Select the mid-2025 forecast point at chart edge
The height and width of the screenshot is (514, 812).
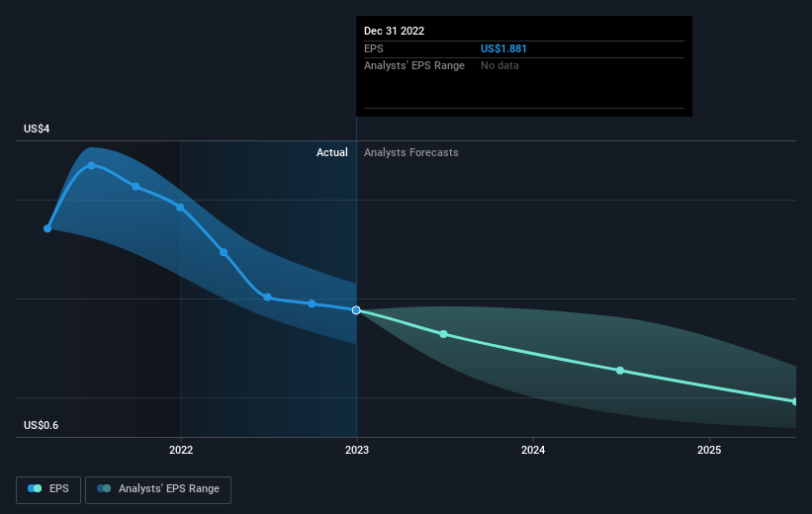795,401
